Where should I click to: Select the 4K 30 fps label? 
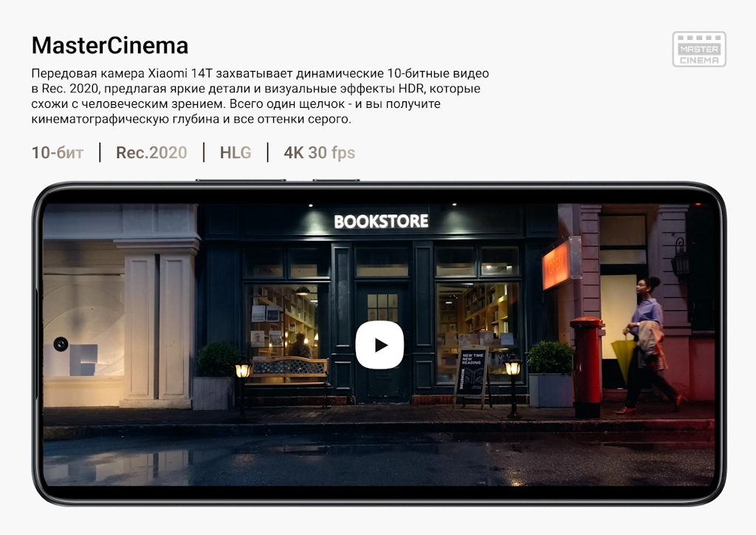click(319, 152)
